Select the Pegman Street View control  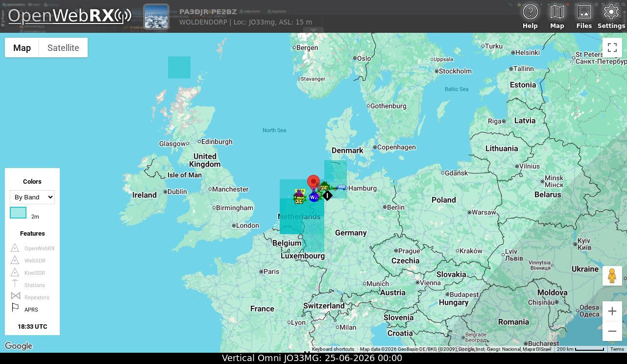coord(612,276)
